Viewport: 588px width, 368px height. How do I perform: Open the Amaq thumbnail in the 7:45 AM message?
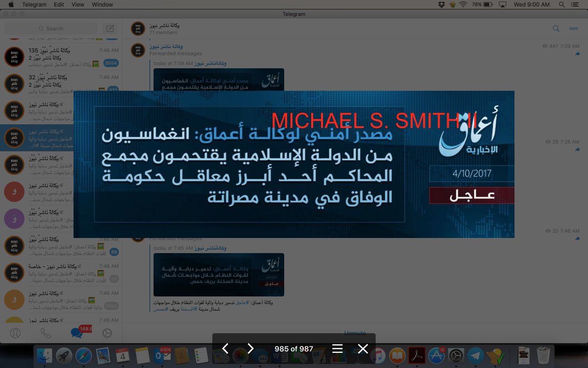[x=219, y=275]
